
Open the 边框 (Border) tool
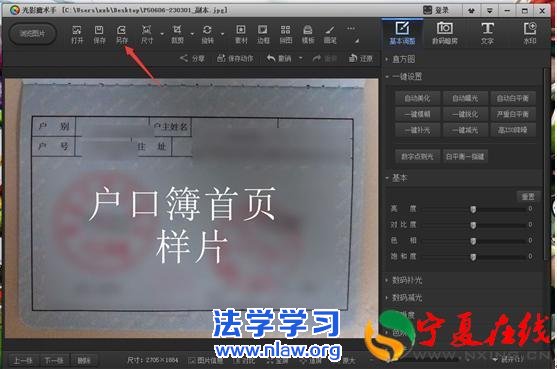point(263,34)
